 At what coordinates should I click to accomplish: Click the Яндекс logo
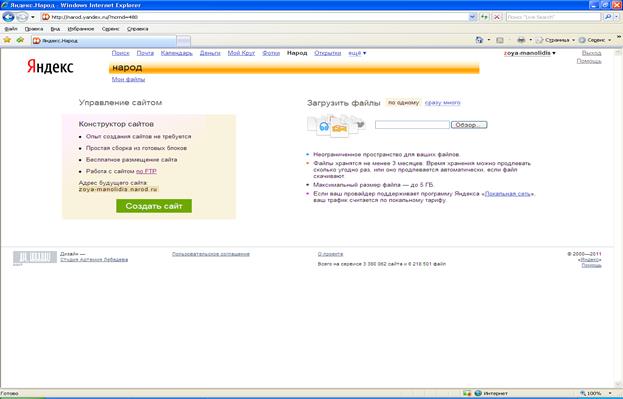[x=50, y=66]
